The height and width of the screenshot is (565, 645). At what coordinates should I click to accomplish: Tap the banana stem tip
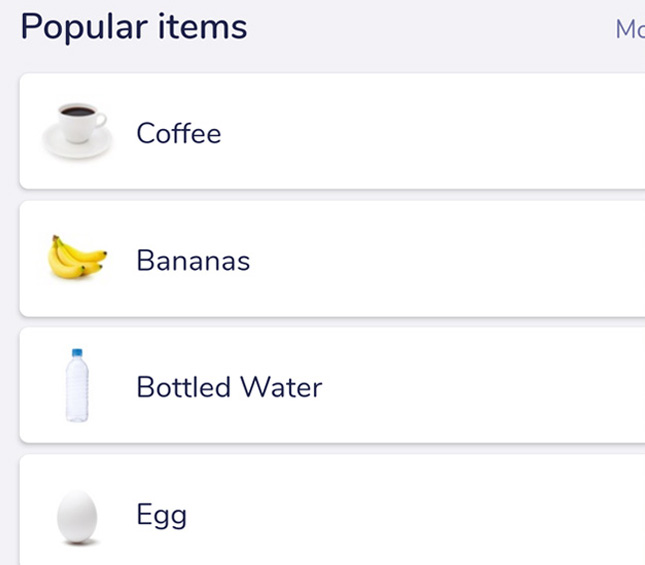click(55, 238)
